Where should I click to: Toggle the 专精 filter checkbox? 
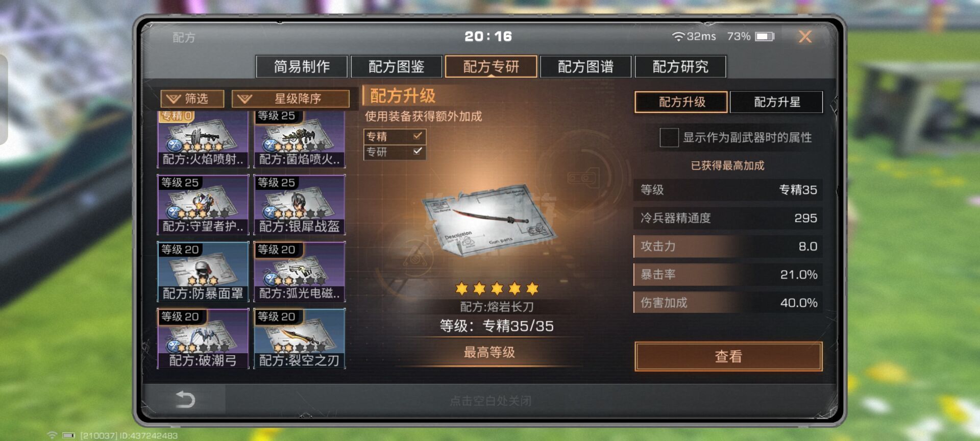pyautogui.click(x=418, y=136)
